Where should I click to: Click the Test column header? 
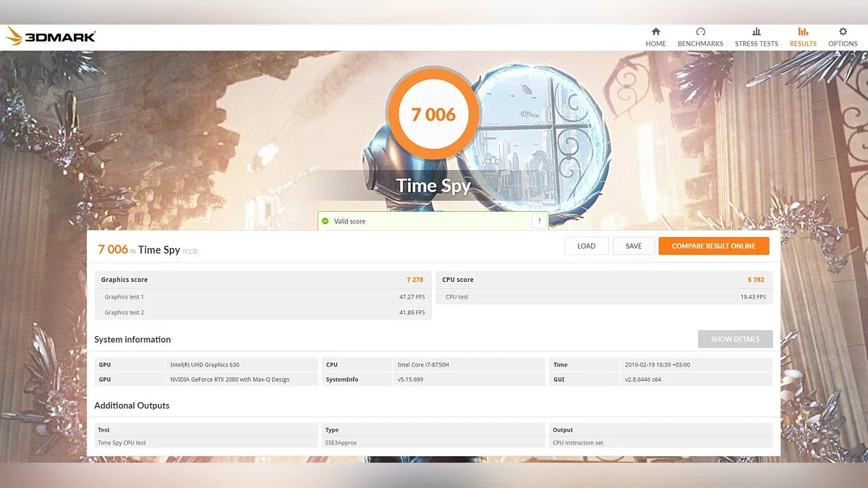click(104, 430)
